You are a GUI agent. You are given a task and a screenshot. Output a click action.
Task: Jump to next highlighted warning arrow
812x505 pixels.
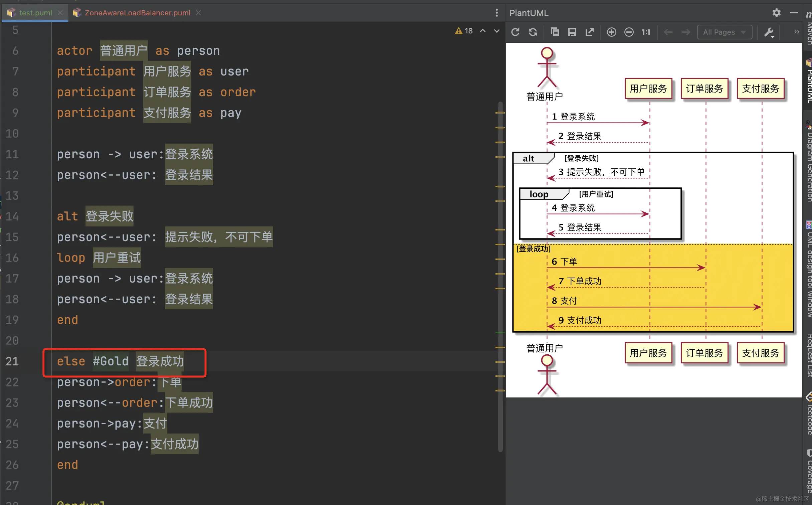(x=497, y=31)
